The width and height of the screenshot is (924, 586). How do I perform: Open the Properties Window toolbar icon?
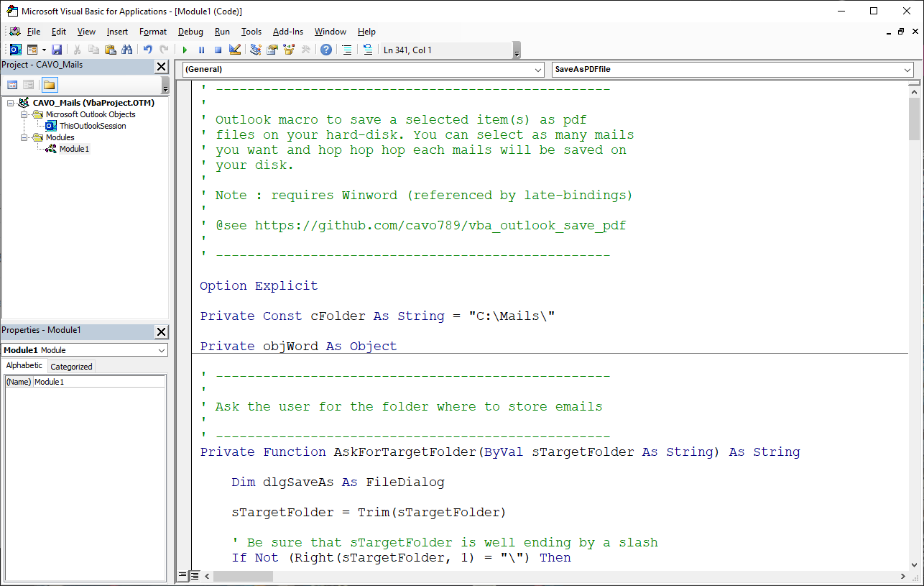[x=272, y=50]
